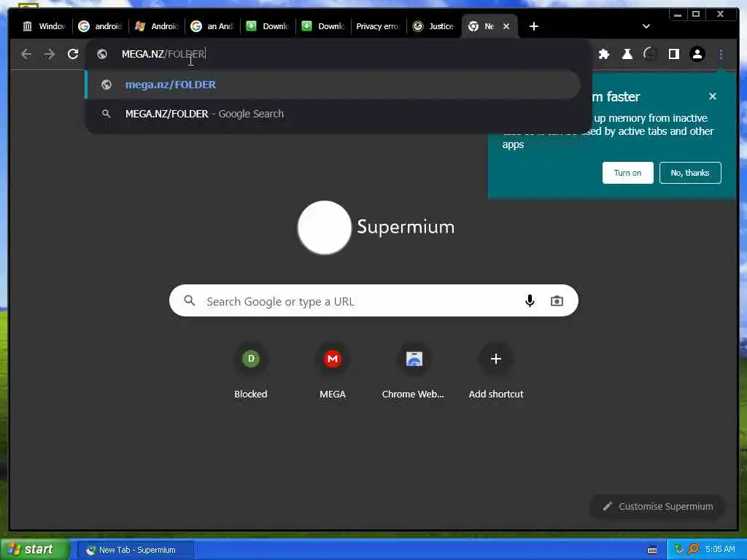Open the Extensions puzzle icon
The height and width of the screenshot is (560, 747).
[604, 54]
